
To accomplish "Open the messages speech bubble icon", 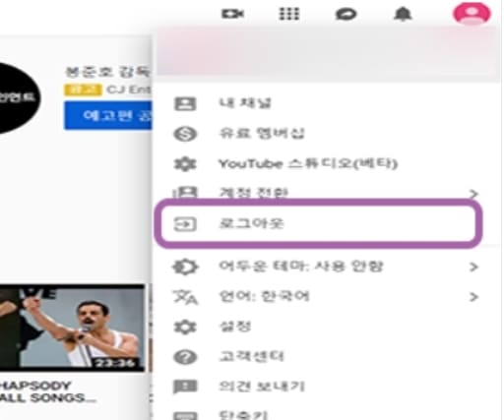I will pos(346,15).
